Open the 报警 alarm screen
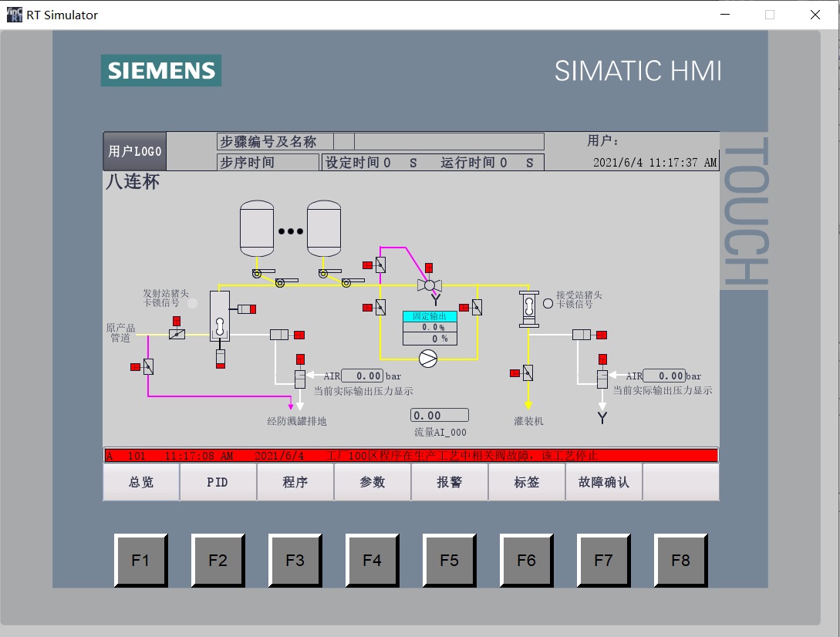This screenshot has width=840, height=637. tap(450, 482)
